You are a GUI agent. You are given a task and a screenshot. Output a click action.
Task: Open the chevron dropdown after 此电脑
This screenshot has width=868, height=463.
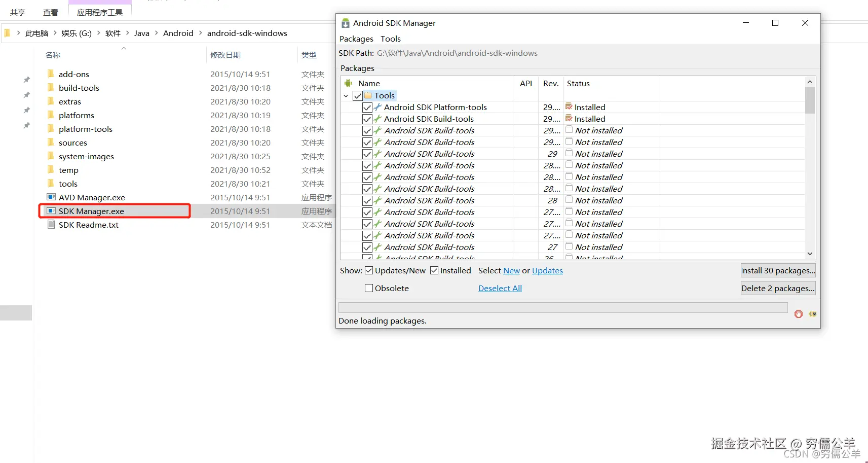tap(55, 33)
